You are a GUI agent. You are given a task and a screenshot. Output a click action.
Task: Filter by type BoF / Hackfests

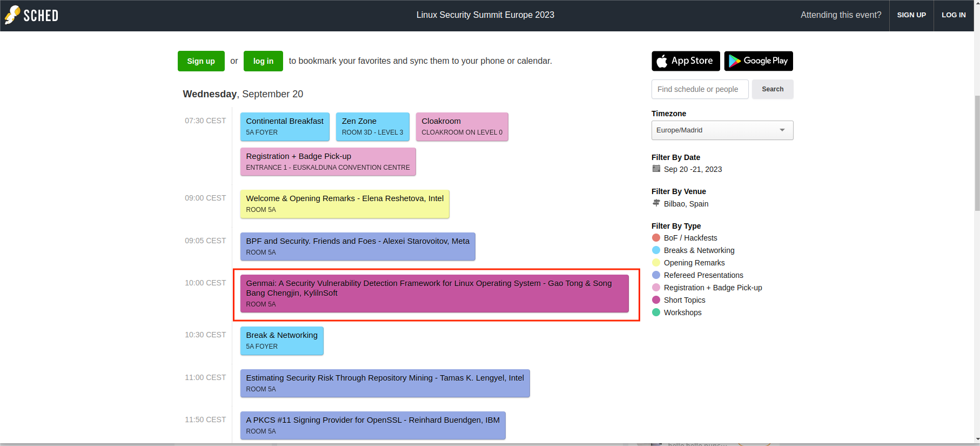pyautogui.click(x=690, y=238)
